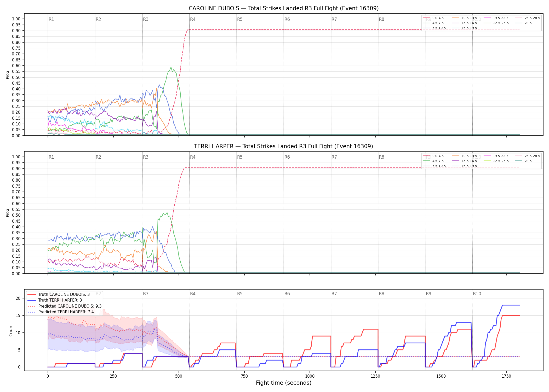Click the R4 round marker in bottom chart
Image resolution: width=549 pixels, height=392 pixels.
[x=193, y=294]
